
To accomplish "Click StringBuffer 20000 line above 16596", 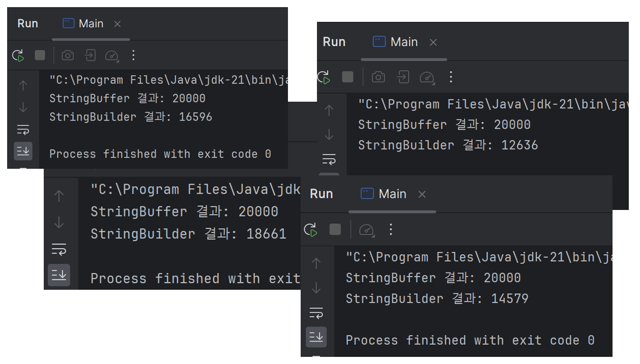I will coord(127,99).
